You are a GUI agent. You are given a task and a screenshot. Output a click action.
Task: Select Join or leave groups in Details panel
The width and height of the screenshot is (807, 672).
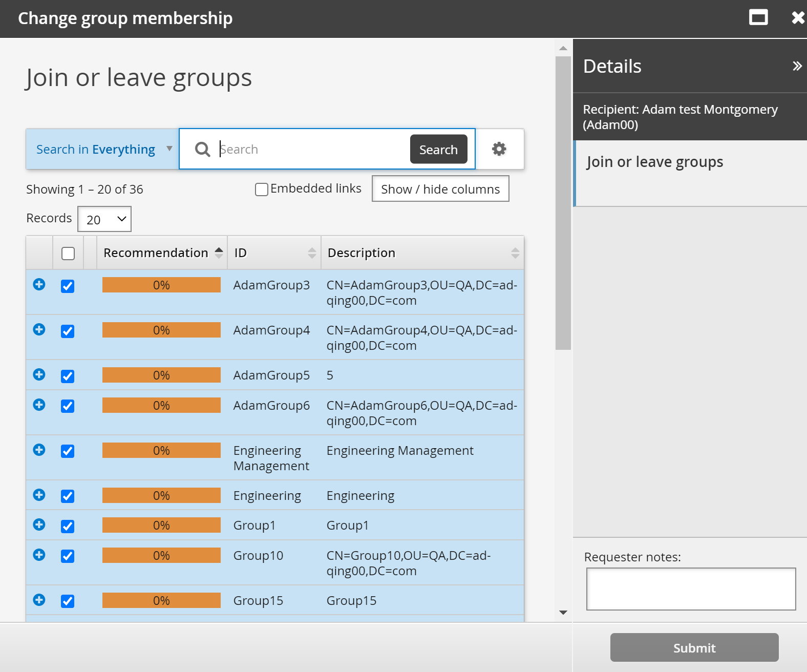pyautogui.click(x=654, y=162)
